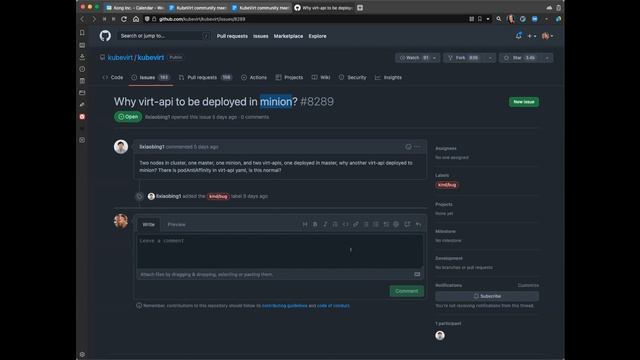
Task: Open the Projects tab
Action: (x=289, y=77)
